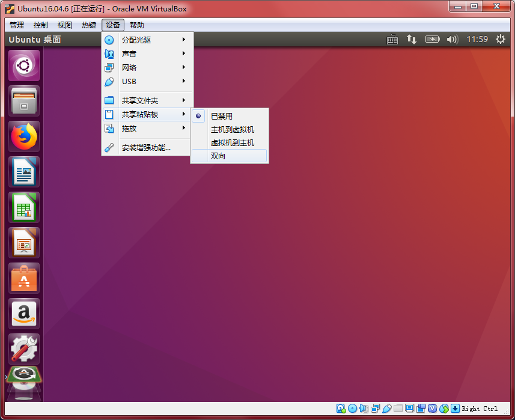The image size is (515, 420).
Task: Launch LibreOffice Calc
Action: pos(24,207)
